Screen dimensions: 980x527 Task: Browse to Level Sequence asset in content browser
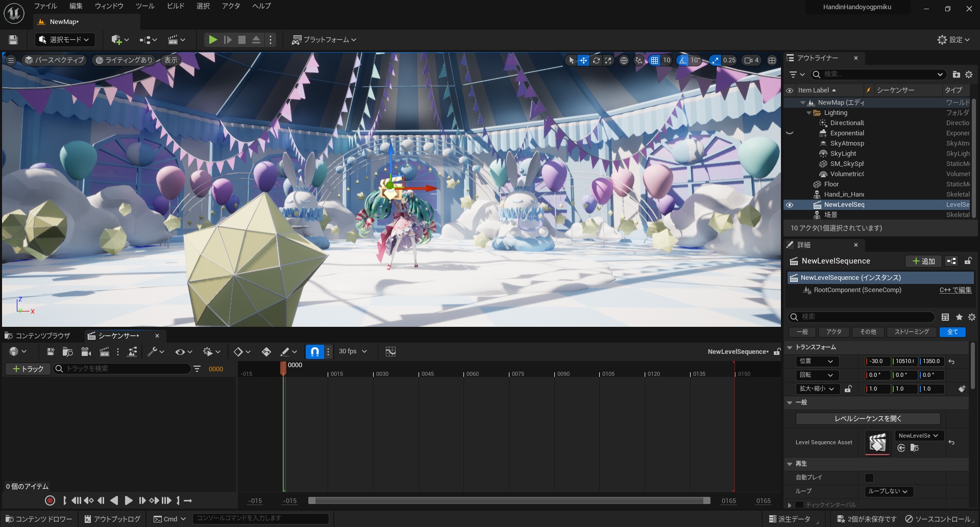point(915,448)
